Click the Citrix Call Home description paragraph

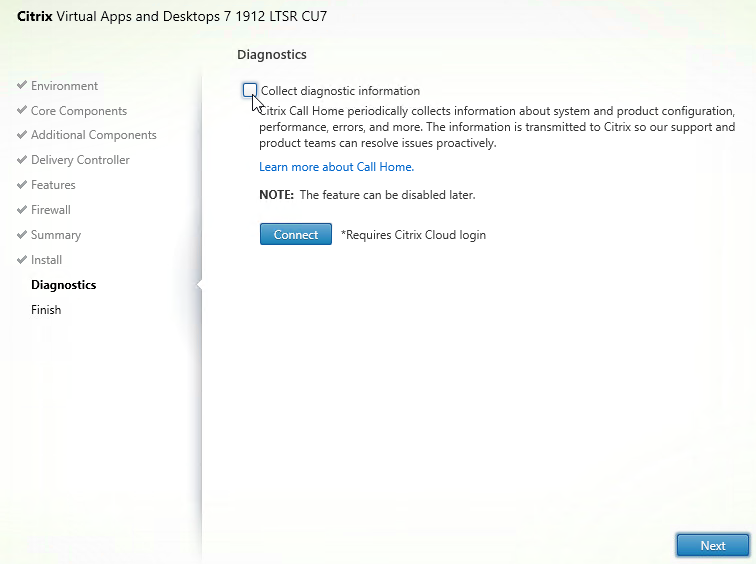[x=497, y=127]
